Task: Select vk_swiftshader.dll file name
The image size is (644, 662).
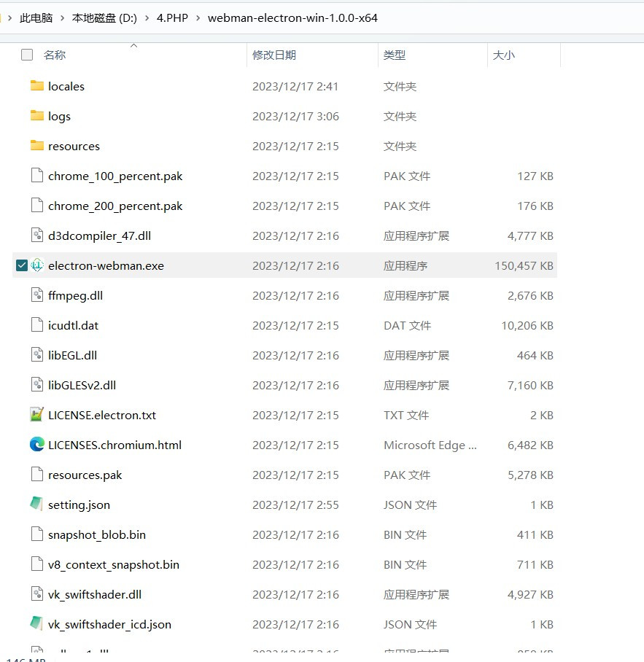Action: point(95,594)
